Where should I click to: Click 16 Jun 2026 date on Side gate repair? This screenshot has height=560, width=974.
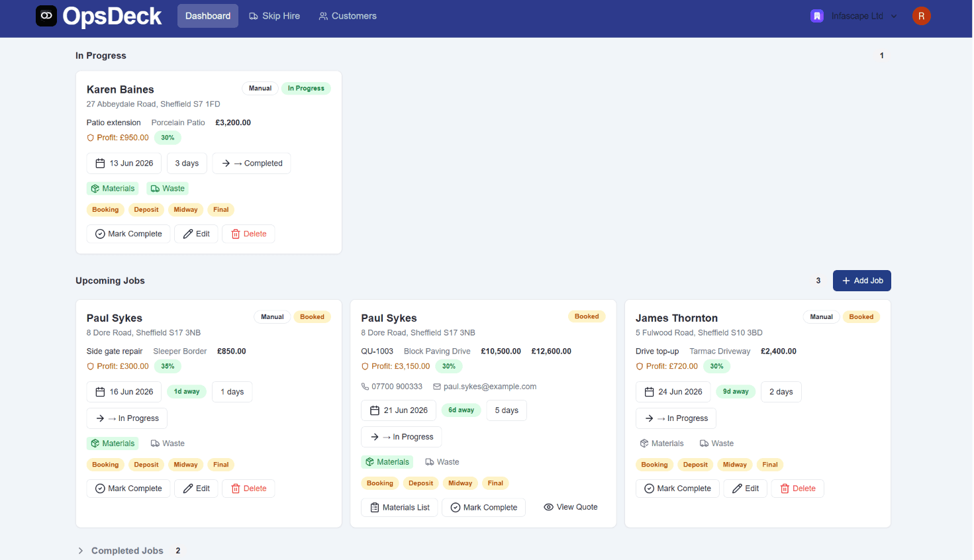pos(124,392)
